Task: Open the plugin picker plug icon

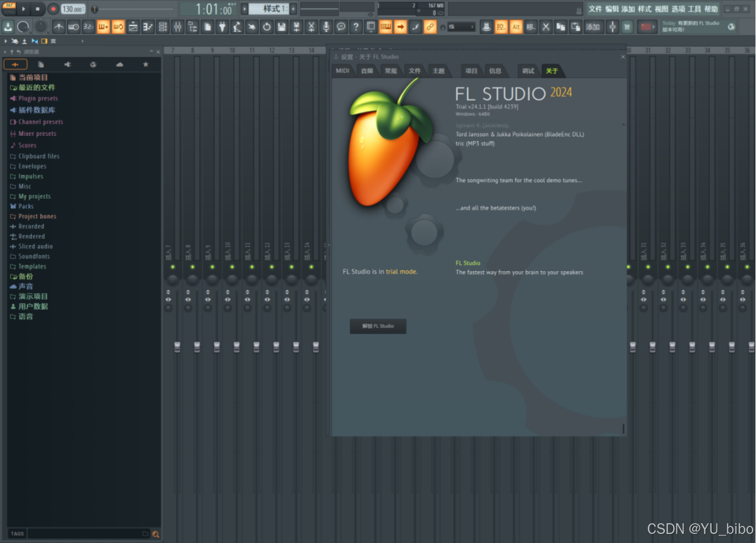Action: point(222,27)
